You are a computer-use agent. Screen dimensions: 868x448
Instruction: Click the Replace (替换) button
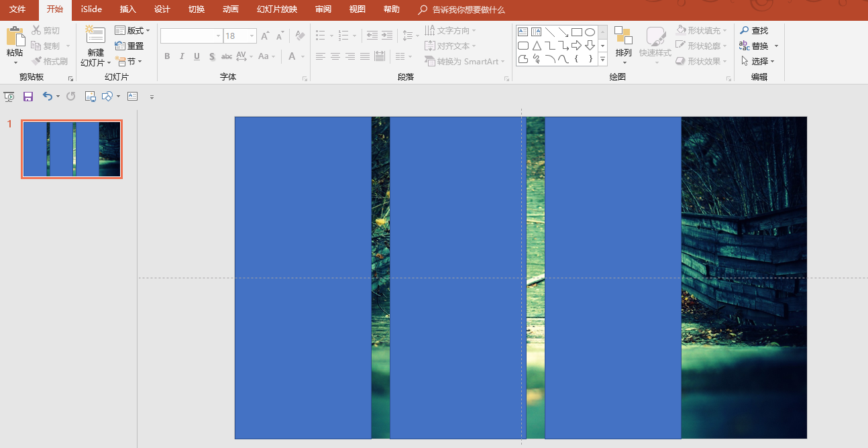click(x=754, y=46)
